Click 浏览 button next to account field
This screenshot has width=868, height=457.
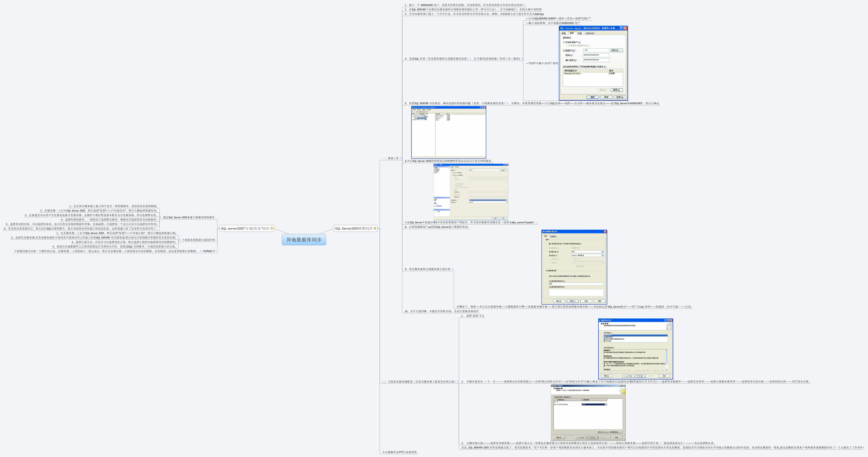coord(616,50)
